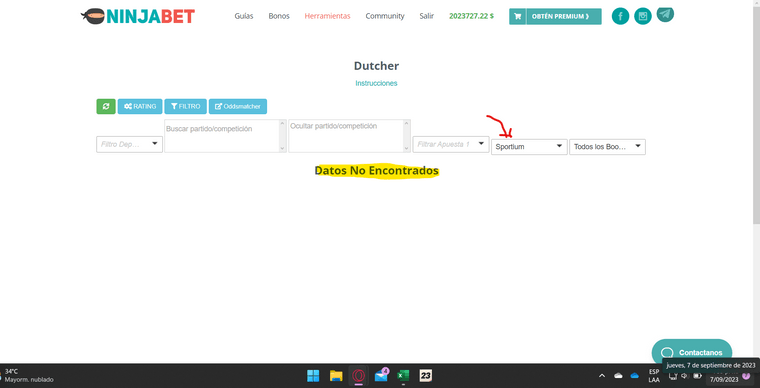
Task: Open the Instagram social icon
Action: coord(643,16)
